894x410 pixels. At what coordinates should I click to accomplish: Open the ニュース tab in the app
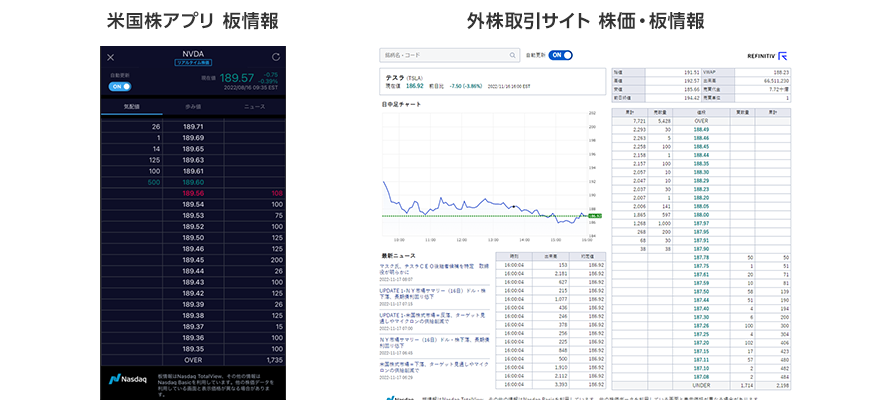tap(255, 105)
